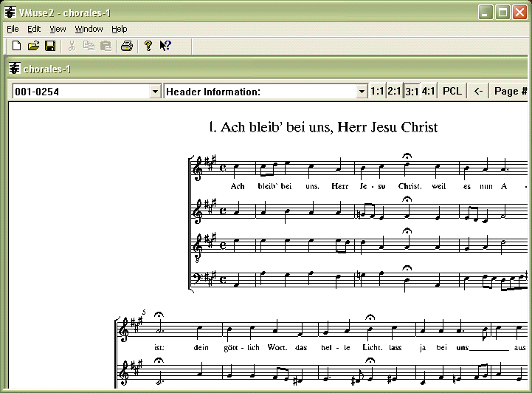Screen dimensions: 532x393
Task: Go back with the <- button
Action: click(478, 91)
